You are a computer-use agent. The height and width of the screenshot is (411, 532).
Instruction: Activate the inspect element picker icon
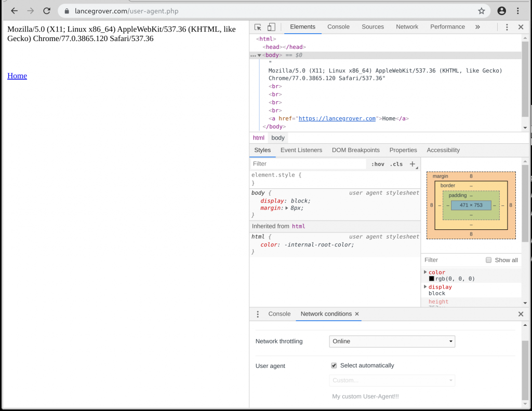click(258, 27)
